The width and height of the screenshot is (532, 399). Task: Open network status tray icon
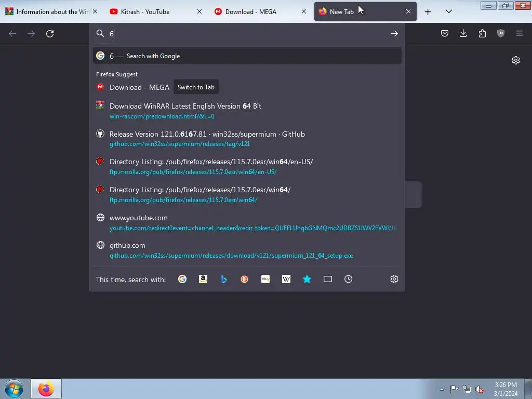(467, 389)
